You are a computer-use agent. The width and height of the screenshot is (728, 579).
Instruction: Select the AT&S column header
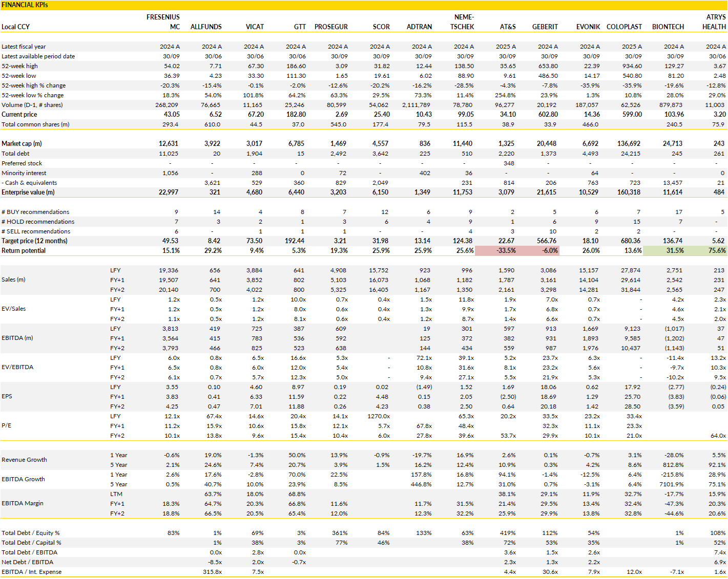point(508,27)
